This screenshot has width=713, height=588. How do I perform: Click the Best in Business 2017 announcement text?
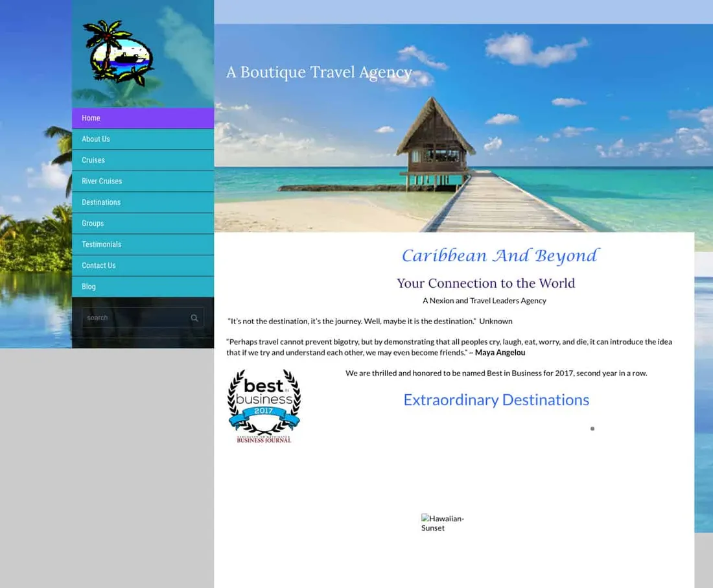[496, 373]
